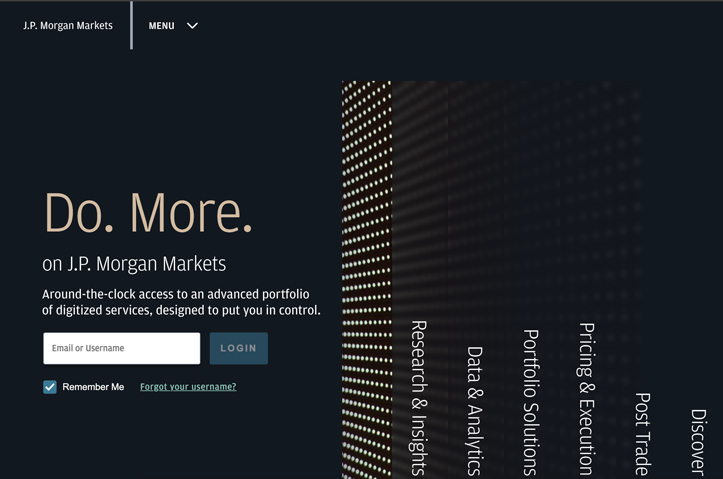Click the Do. More. headline
723x479 pixels.
148,213
